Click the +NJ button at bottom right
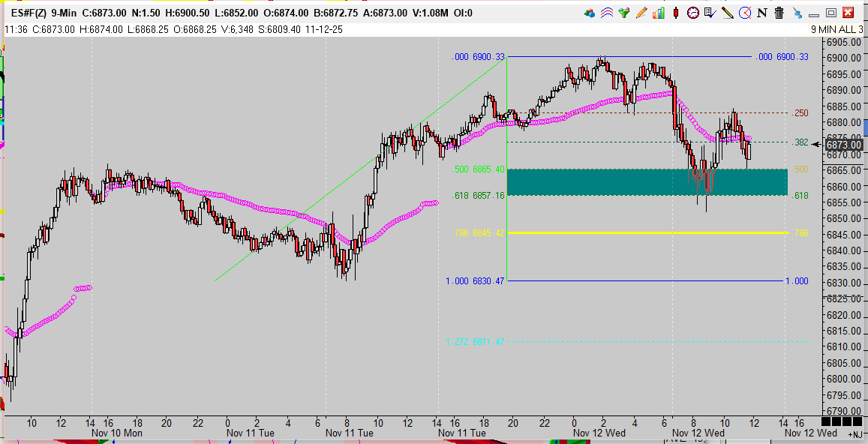868x444 pixels. [854, 433]
